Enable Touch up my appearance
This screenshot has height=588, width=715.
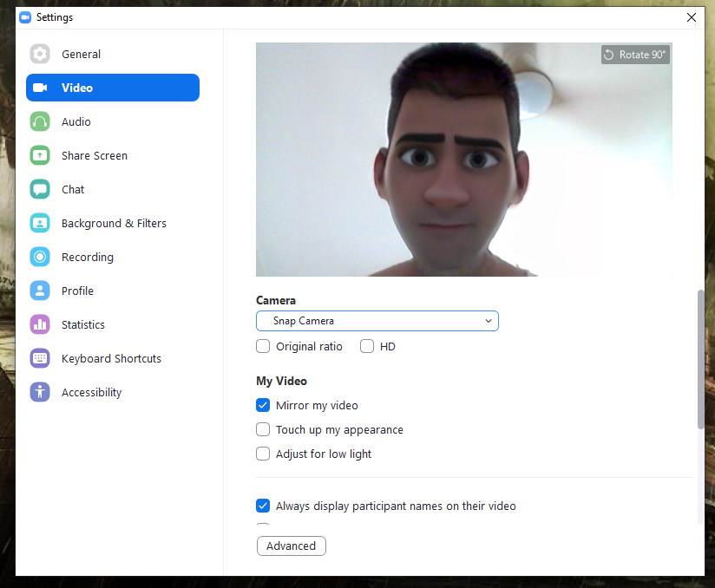click(x=263, y=429)
